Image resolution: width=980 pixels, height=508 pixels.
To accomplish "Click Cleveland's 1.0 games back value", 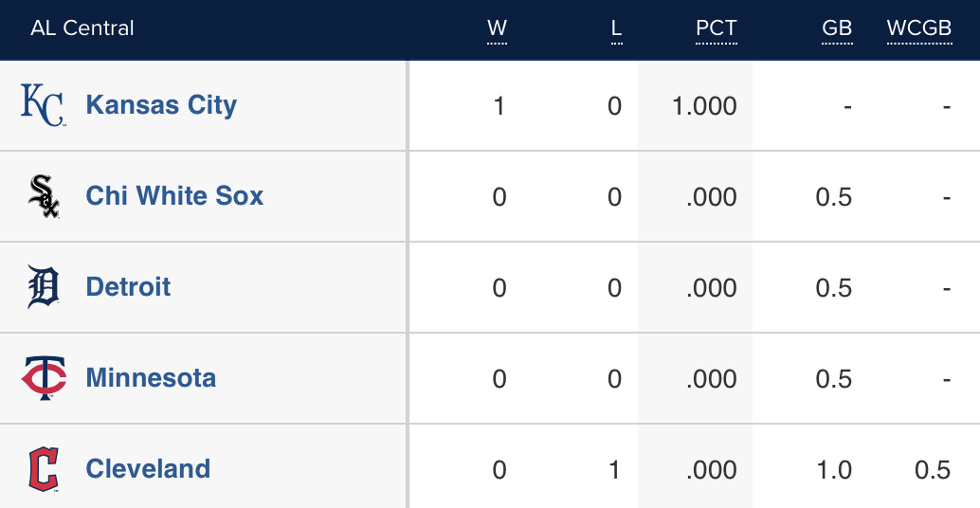I will [x=834, y=470].
